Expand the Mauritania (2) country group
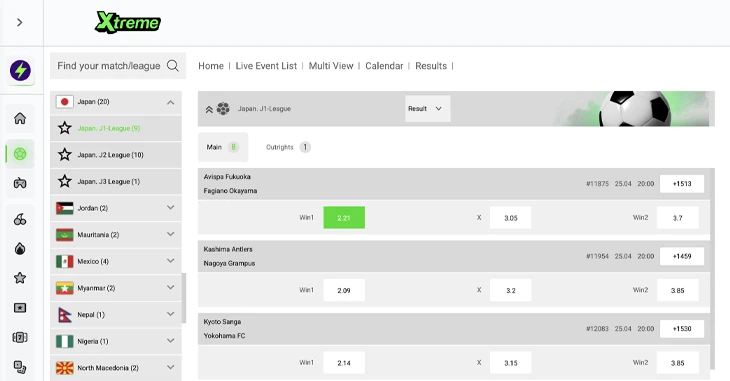Viewport: 730px width, 381px height. point(116,235)
